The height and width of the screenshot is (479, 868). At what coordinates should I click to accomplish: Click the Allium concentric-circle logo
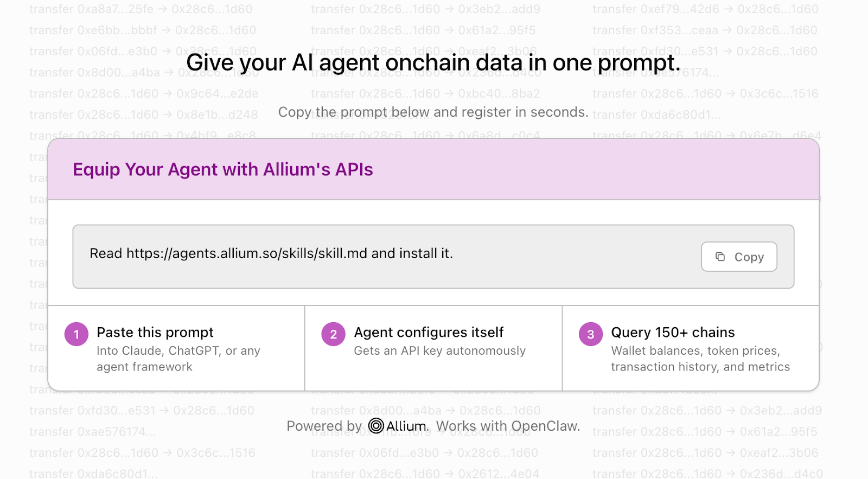376,426
